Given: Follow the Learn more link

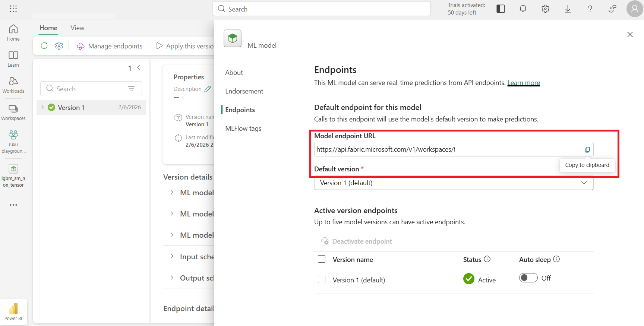Looking at the screenshot, I should click(x=523, y=83).
